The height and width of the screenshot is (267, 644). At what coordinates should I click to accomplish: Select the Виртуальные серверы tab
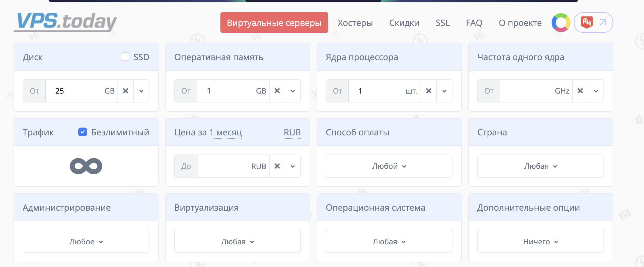(x=274, y=23)
